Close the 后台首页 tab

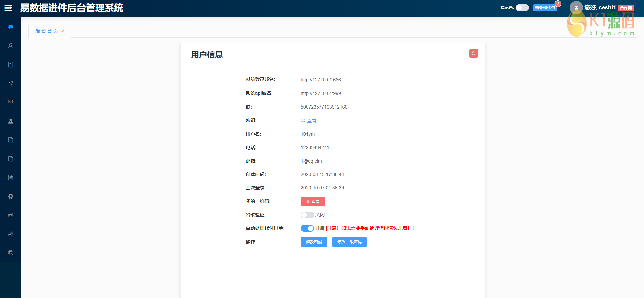[x=63, y=31]
